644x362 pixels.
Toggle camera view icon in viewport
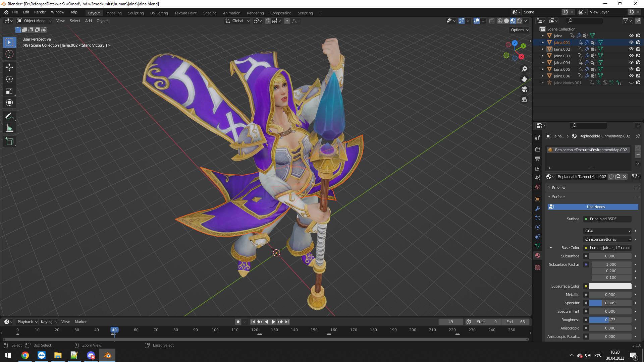524,89
